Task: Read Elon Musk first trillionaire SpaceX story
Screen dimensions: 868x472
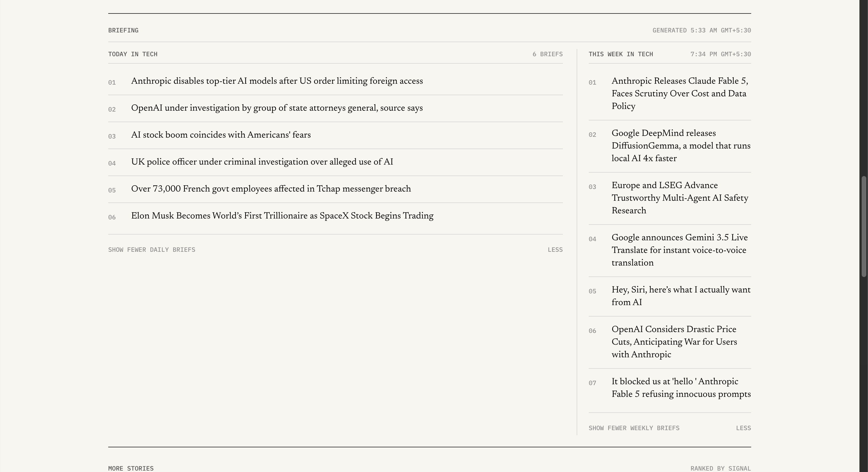Action: [x=282, y=216]
